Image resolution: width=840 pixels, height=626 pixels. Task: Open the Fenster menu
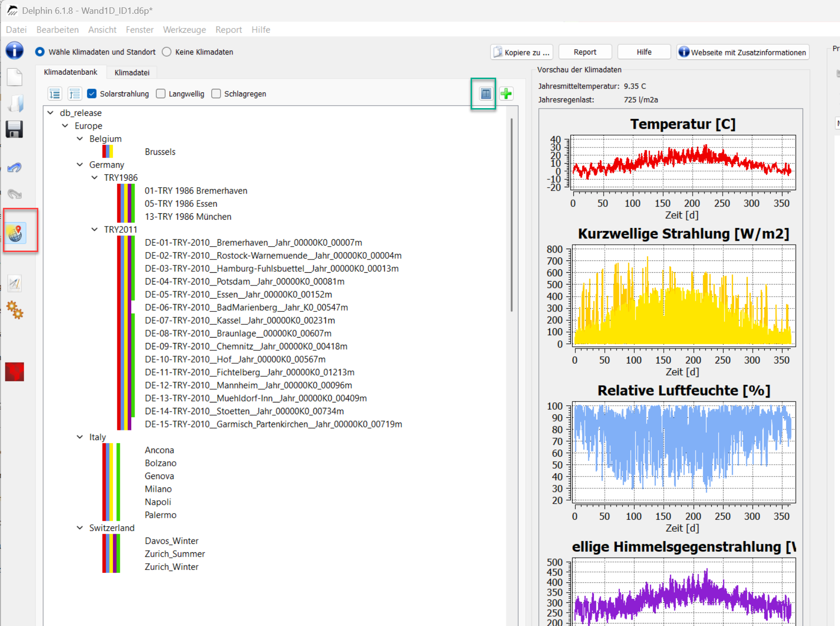140,29
